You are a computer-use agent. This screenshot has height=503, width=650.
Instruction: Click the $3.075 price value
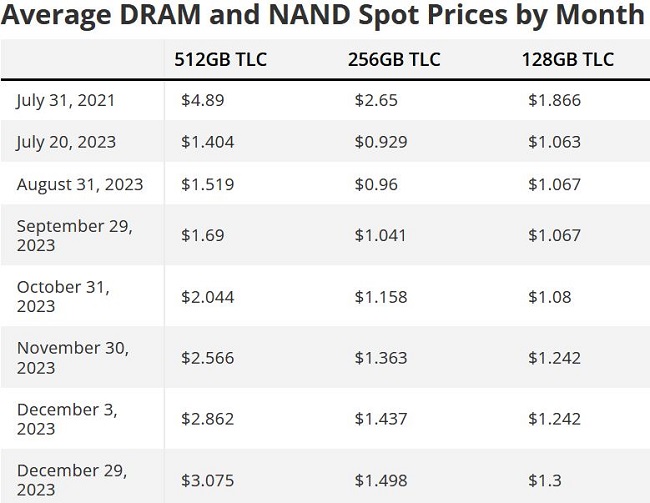tap(207, 480)
